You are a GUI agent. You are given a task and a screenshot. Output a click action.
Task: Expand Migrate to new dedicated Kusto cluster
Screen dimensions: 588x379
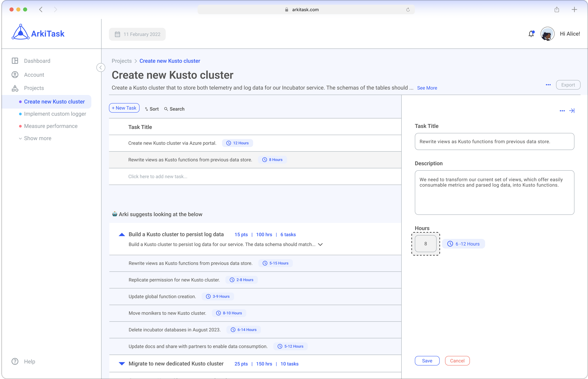pos(122,364)
